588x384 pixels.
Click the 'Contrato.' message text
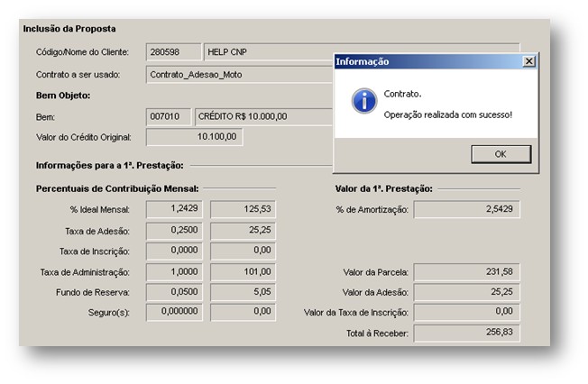[402, 94]
